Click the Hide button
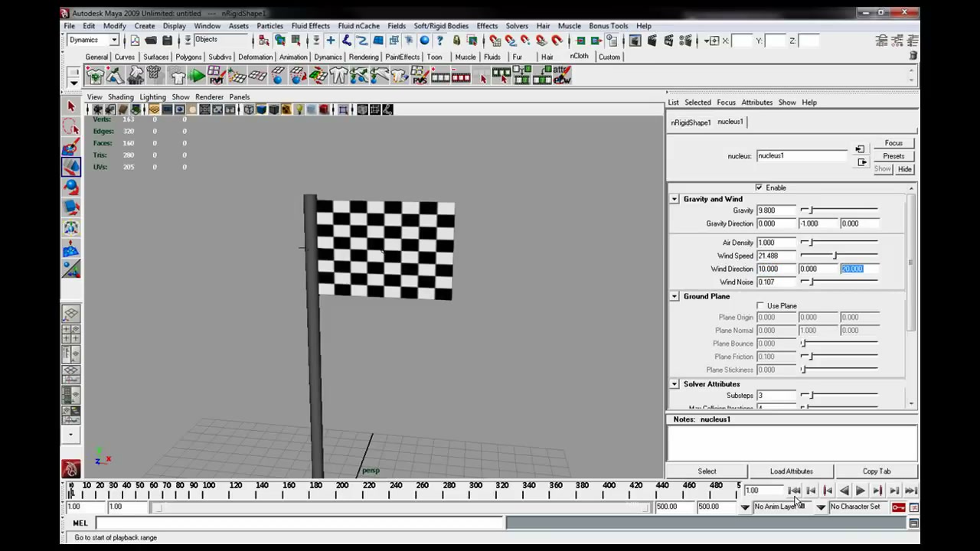 pyautogui.click(x=904, y=169)
